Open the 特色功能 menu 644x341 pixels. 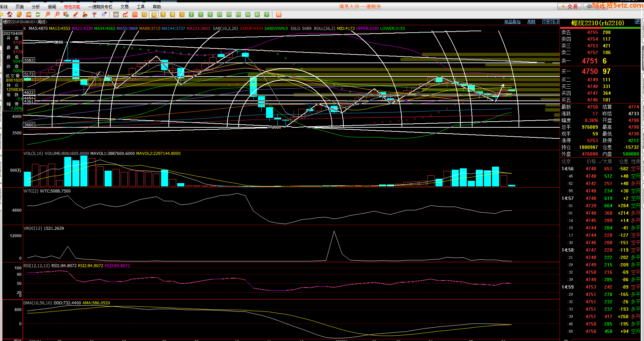(72, 7)
